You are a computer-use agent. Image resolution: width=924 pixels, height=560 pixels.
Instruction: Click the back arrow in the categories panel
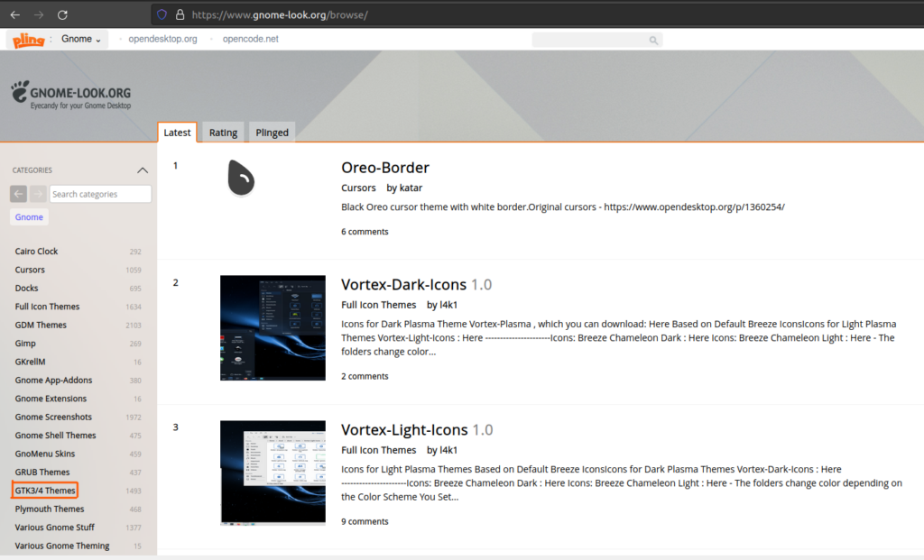click(18, 193)
